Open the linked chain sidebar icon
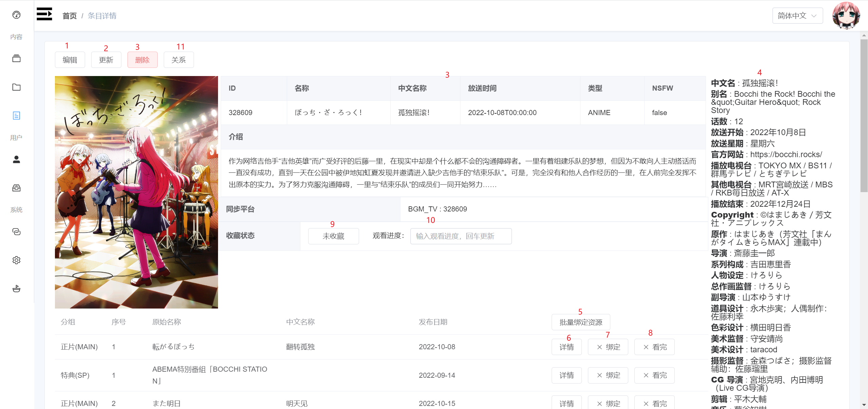 (16, 231)
